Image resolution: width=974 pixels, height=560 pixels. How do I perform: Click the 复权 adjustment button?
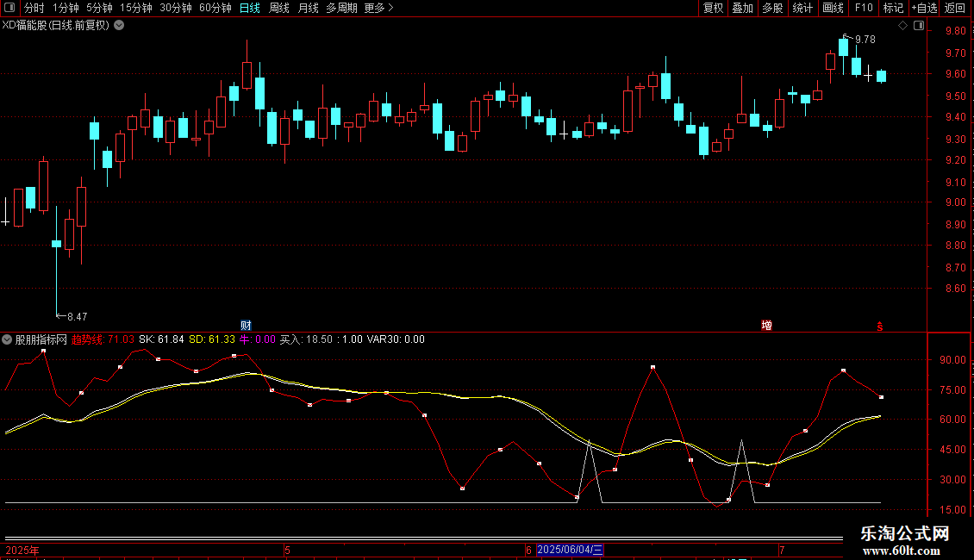(714, 8)
